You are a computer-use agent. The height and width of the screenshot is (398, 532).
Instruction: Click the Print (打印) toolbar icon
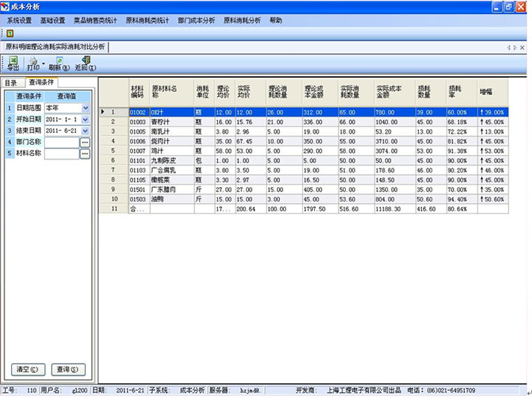tap(33, 64)
